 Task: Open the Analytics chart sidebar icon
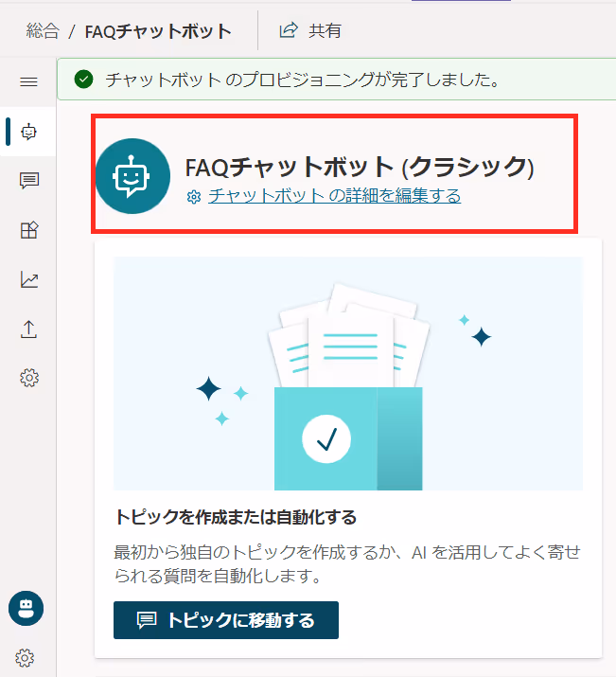(x=29, y=279)
